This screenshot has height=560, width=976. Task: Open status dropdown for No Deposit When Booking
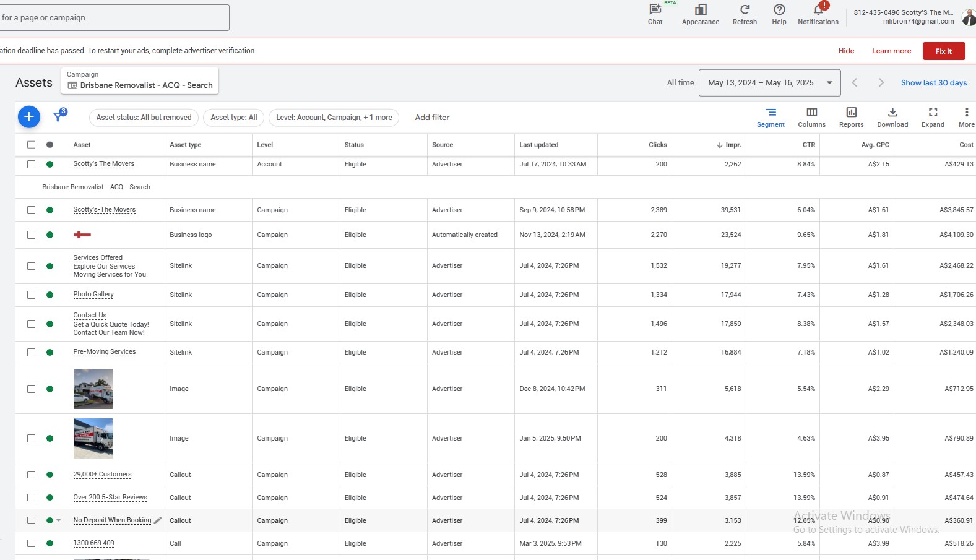click(59, 520)
